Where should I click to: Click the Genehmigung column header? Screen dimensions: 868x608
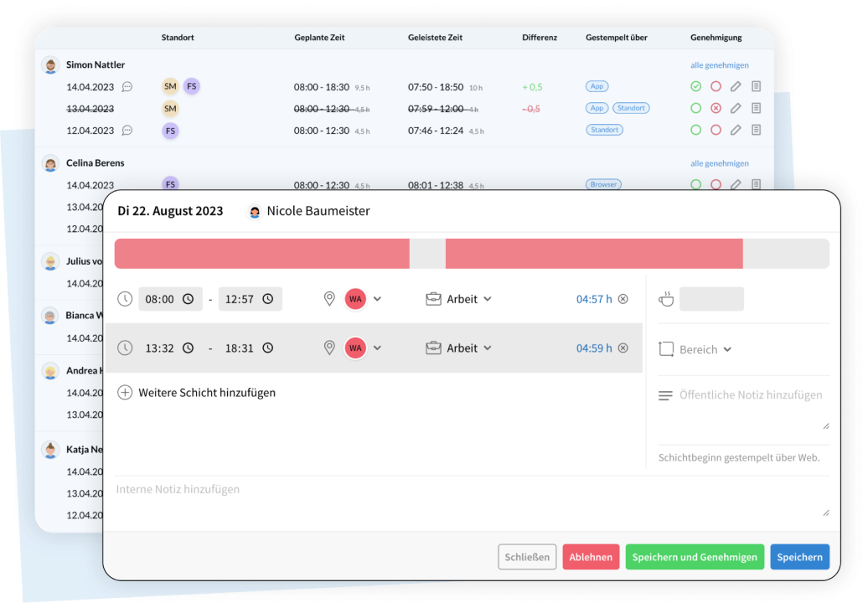pyautogui.click(x=716, y=38)
